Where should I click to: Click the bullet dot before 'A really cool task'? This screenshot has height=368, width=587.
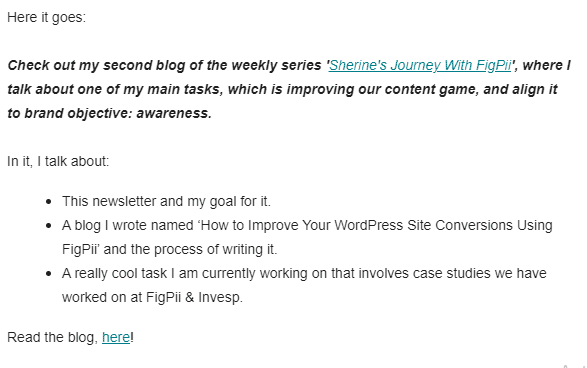(x=48, y=274)
